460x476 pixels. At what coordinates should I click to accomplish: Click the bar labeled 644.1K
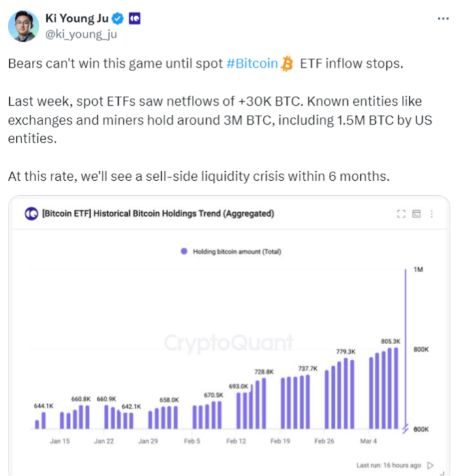(44, 420)
